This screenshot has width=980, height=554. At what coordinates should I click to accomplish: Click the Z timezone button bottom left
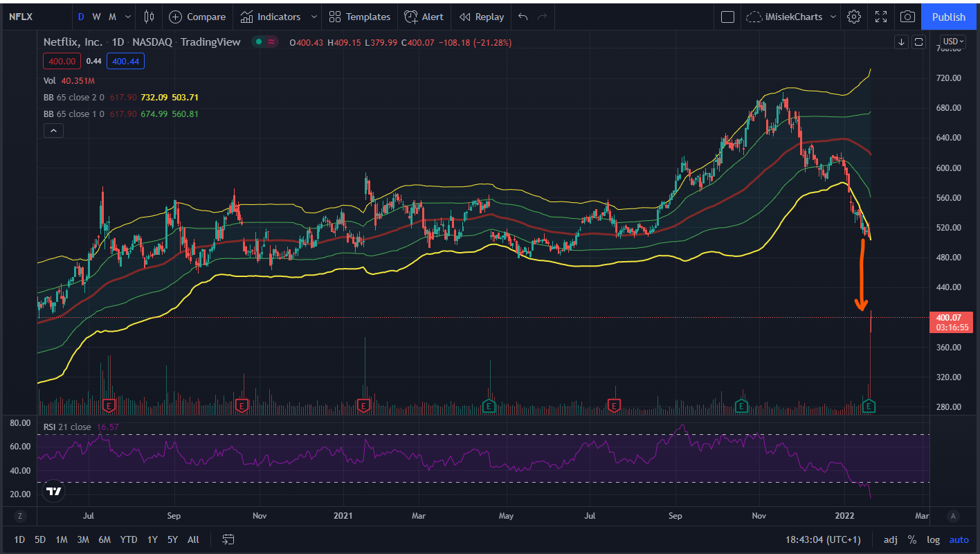point(20,516)
